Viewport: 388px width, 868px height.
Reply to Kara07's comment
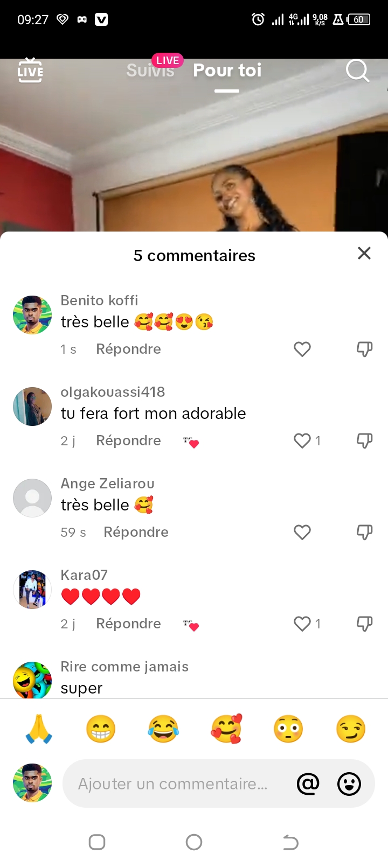(128, 624)
